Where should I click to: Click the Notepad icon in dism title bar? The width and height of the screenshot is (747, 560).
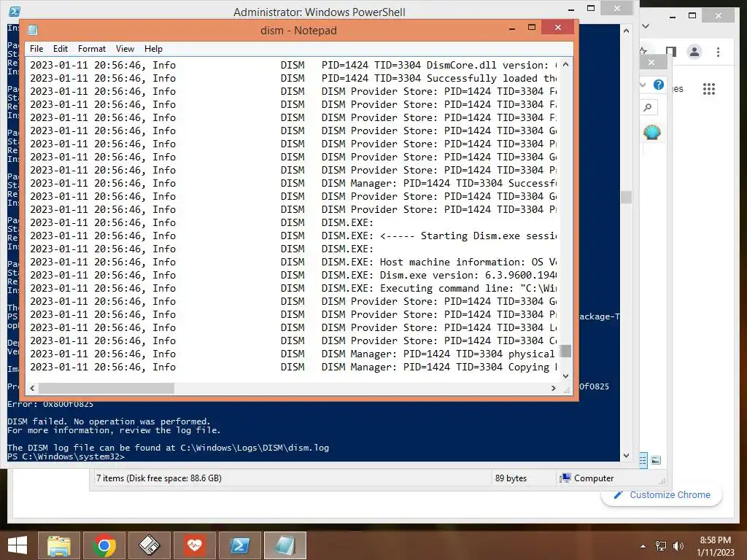(x=32, y=30)
